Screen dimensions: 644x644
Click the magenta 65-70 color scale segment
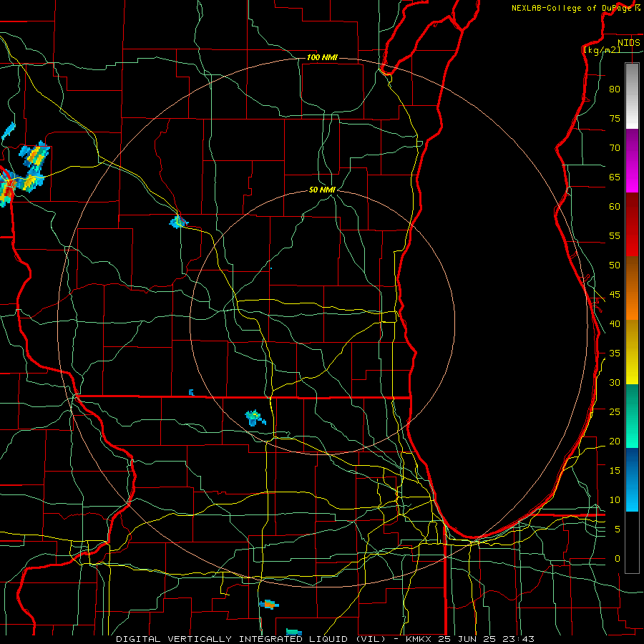point(632,160)
